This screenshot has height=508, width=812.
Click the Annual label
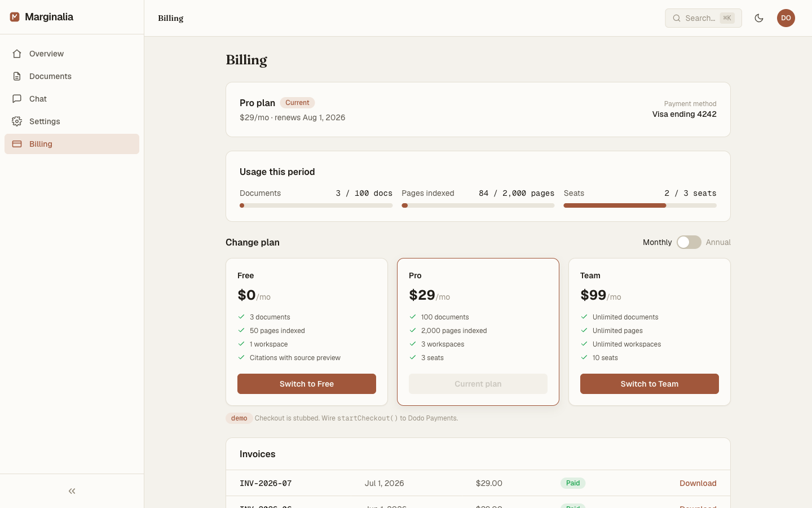coord(718,242)
